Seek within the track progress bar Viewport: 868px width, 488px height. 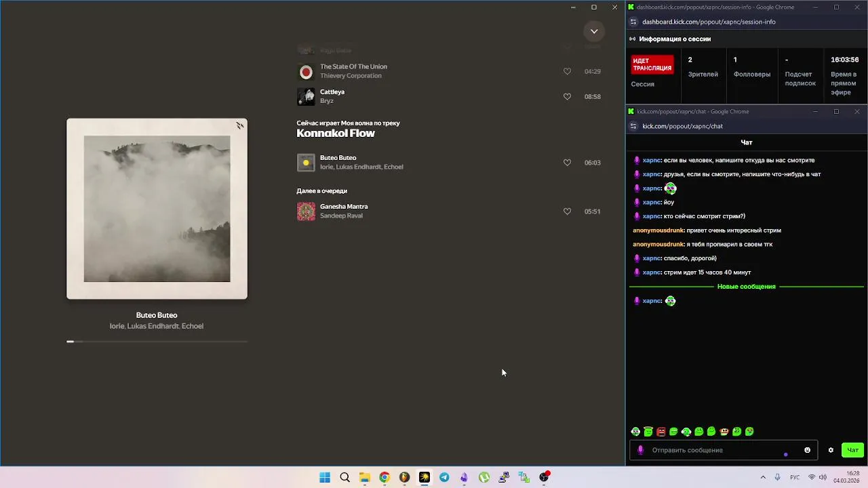[x=157, y=342]
